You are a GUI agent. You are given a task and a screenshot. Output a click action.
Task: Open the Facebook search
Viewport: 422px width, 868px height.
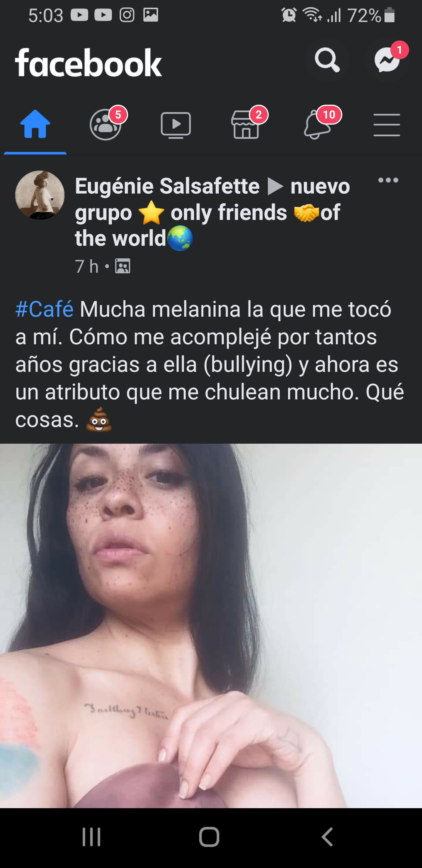pyautogui.click(x=327, y=60)
